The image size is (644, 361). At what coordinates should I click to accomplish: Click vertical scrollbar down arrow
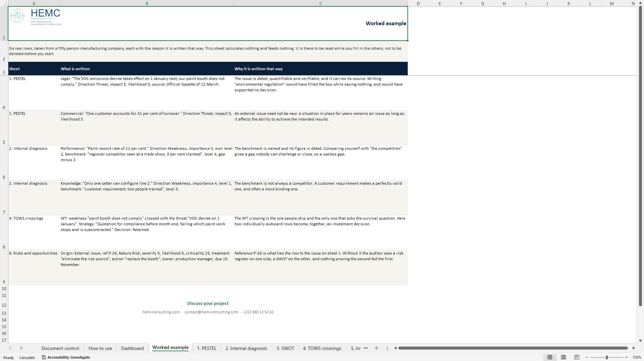(x=640, y=341)
